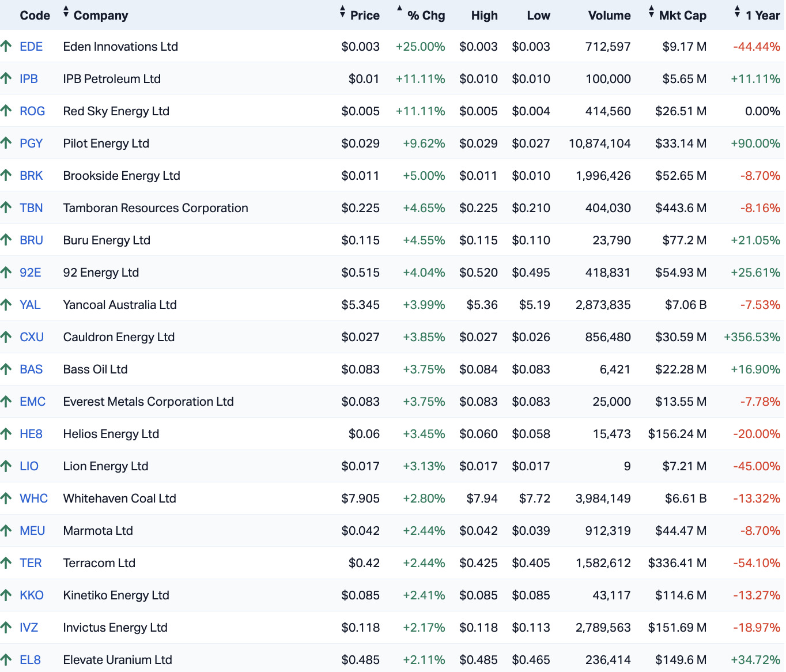The height and width of the screenshot is (672, 786).
Task: Click the up arrow icon beside CXU
Action: click(x=6, y=337)
